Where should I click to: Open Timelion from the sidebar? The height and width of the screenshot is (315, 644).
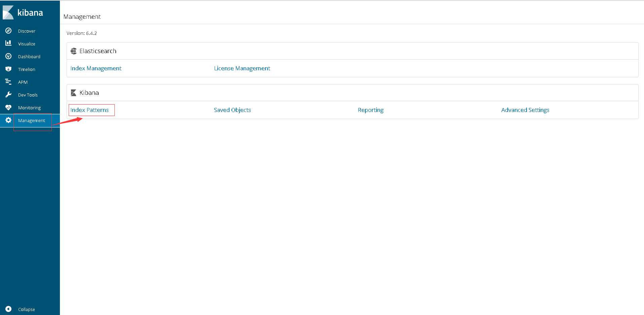27,69
